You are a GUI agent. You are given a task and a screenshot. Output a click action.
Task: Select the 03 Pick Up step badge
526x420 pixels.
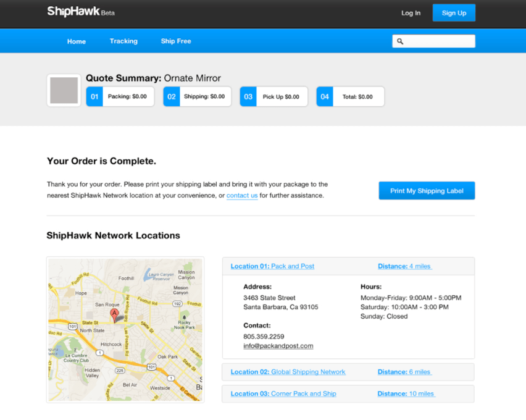tap(248, 96)
